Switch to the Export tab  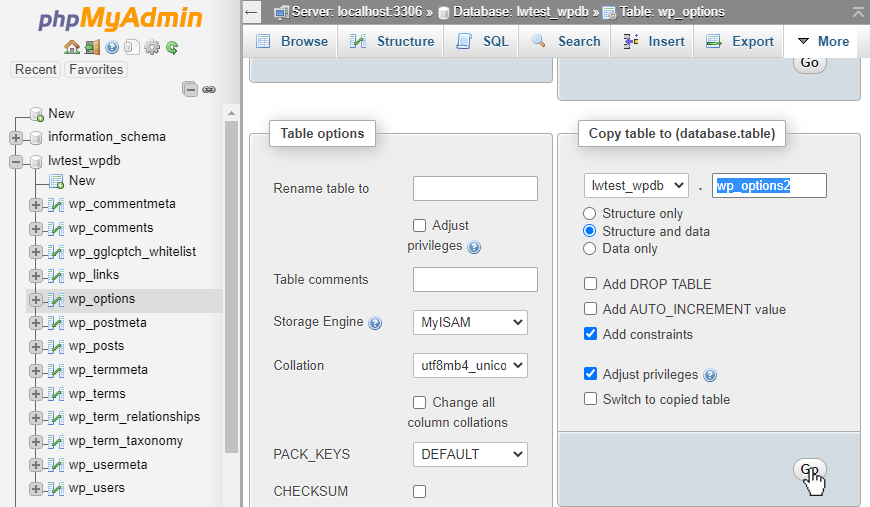(740, 41)
